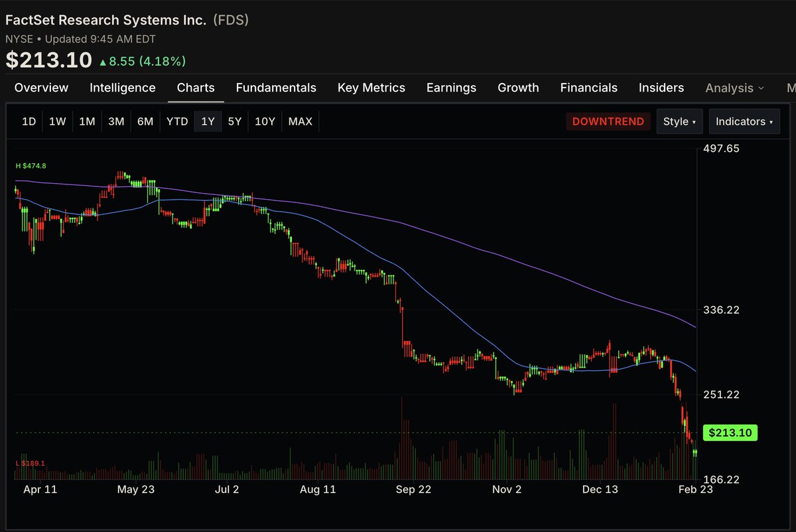This screenshot has width=796, height=532.
Task: Open the Overview tab
Action: (x=41, y=88)
